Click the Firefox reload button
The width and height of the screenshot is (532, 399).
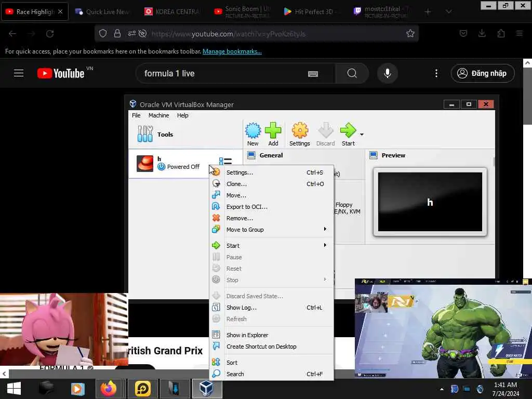click(50, 34)
